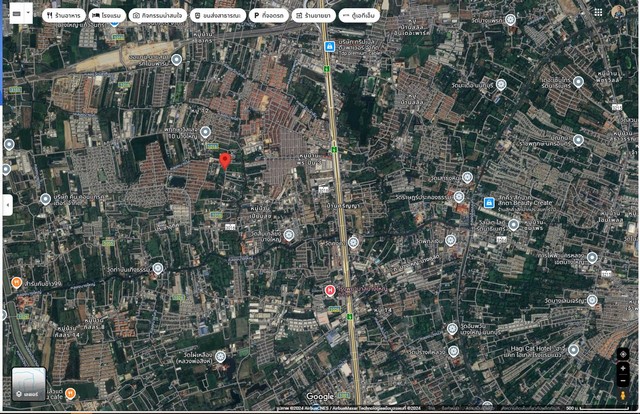Choose the pharmacies (ร้านขายยา) chip
This screenshot has height=414, width=640.
tap(314, 16)
